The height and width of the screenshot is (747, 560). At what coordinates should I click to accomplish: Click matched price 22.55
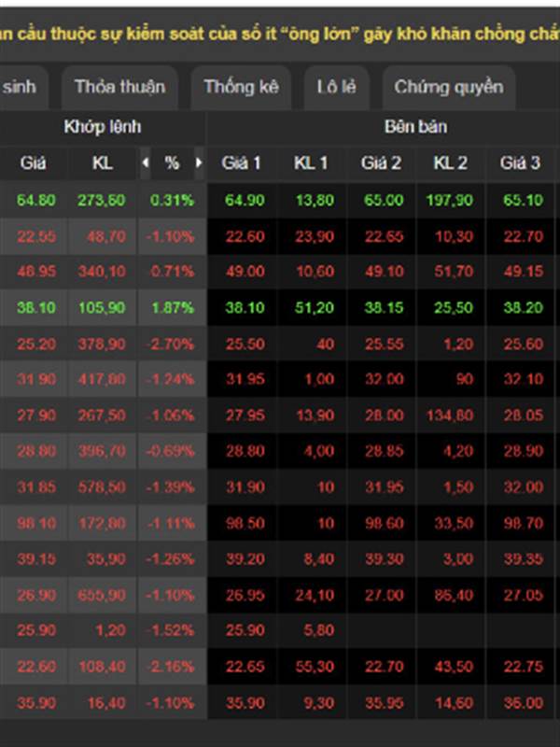tap(36, 236)
